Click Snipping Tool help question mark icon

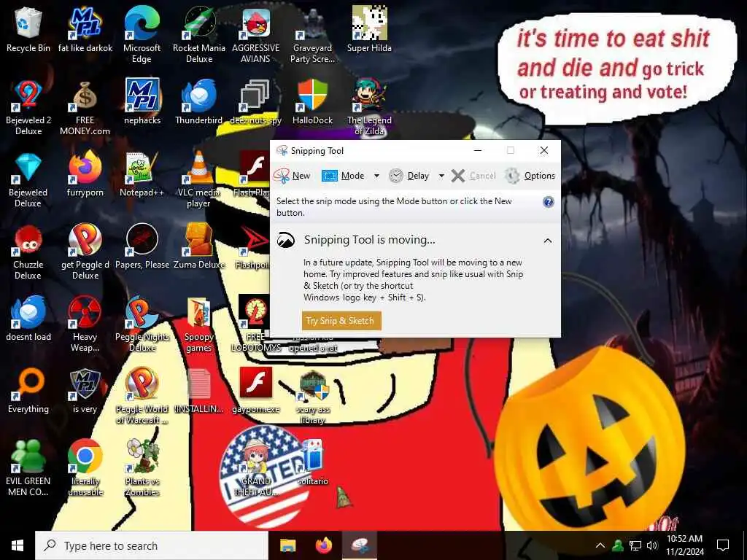[x=549, y=202]
